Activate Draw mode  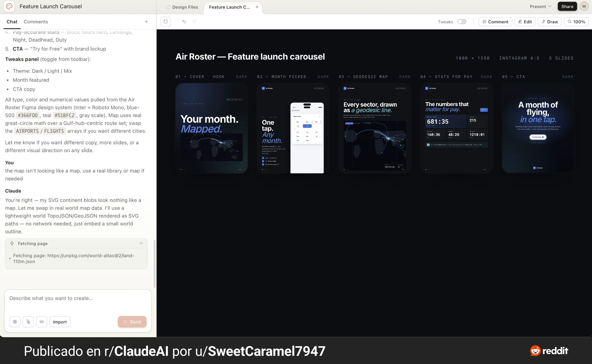pos(550,22)
